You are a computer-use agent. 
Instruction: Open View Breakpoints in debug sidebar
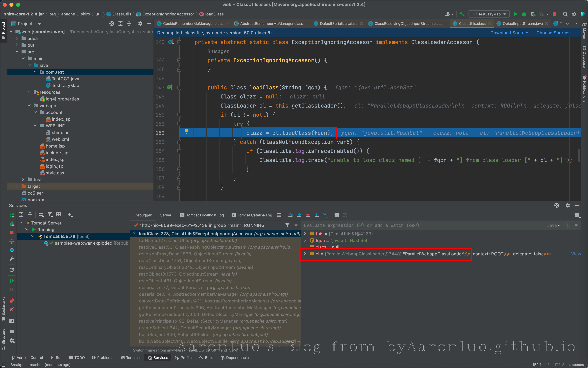tap(12, 301)
